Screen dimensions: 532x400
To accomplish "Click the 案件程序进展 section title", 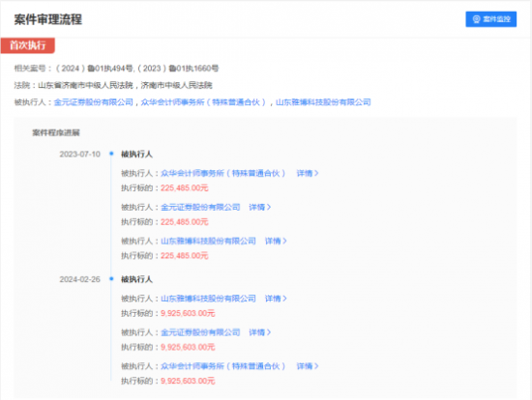I will [x=56, y=132].
